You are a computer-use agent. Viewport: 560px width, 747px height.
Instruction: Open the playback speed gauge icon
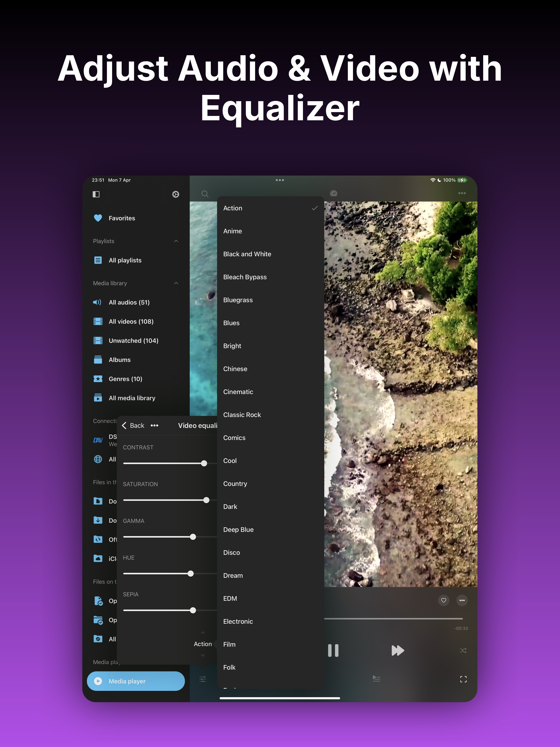[333, 193]
